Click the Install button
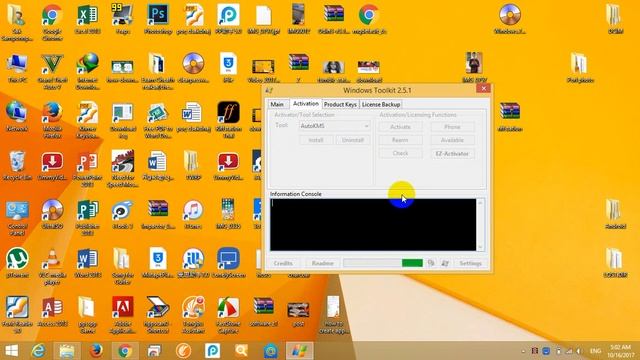Screen dimensions: 640x360 click(x=316, y=140)
